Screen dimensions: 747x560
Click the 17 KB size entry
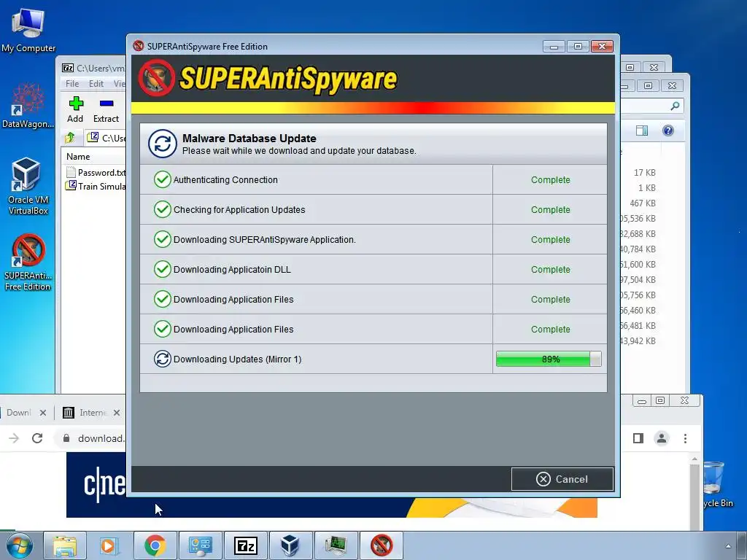(645, 172)
